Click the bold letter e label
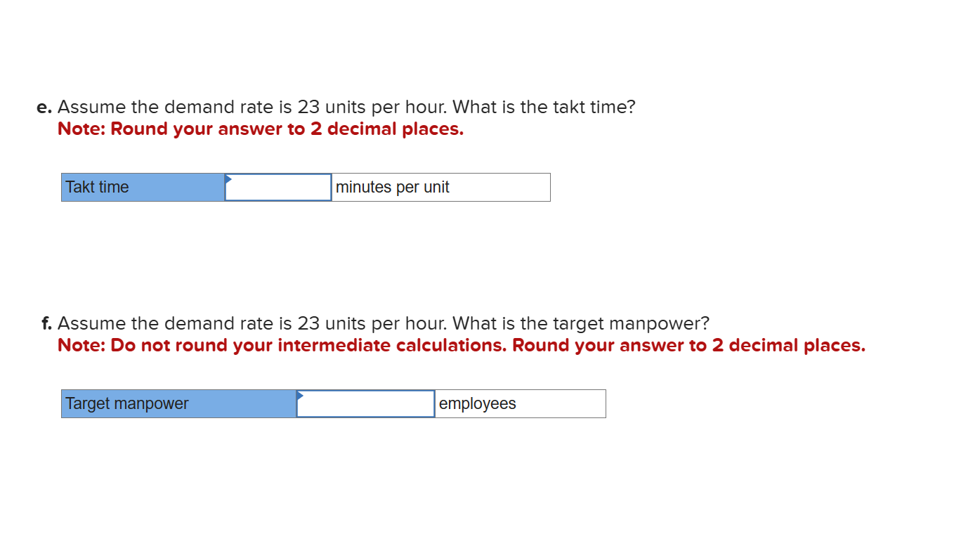The height and width of the screenshot is (558, 980). pyautogui.click(x=42, y=107)
